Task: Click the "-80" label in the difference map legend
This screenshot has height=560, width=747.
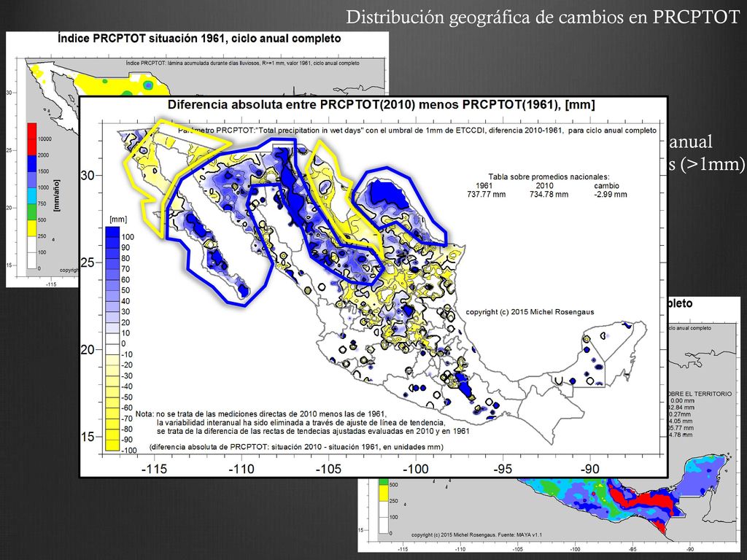Action: coord(127,429)
